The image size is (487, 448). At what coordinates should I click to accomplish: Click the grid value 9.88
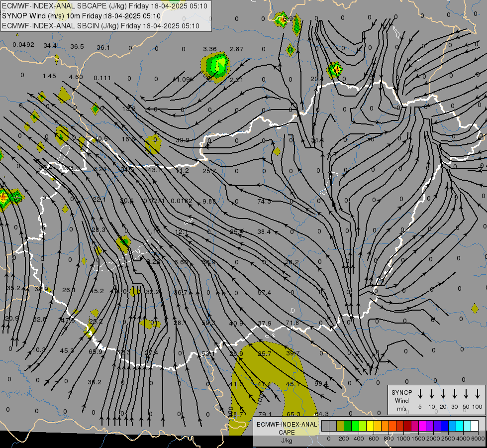pos(209,201)
